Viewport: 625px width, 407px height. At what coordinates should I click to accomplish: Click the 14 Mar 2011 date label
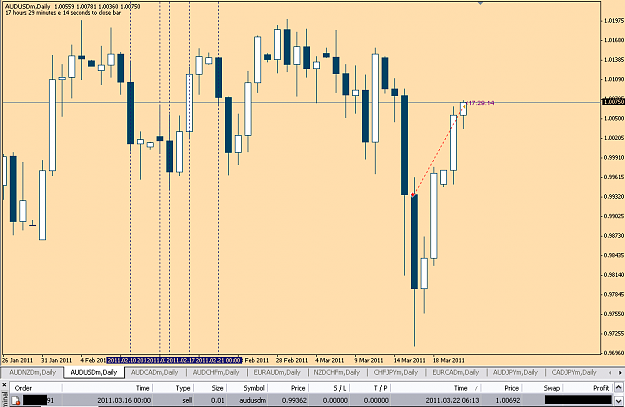(409, 360)
